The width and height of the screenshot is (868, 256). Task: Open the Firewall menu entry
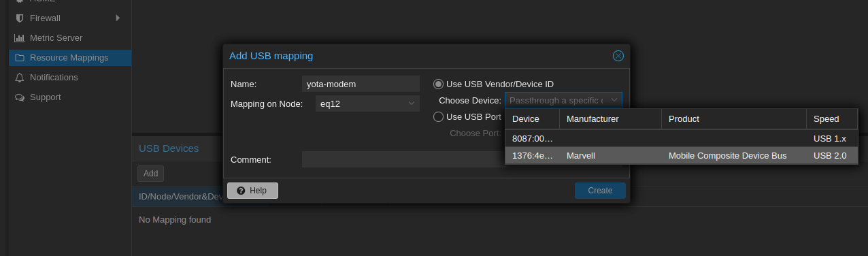coord(70,18)
